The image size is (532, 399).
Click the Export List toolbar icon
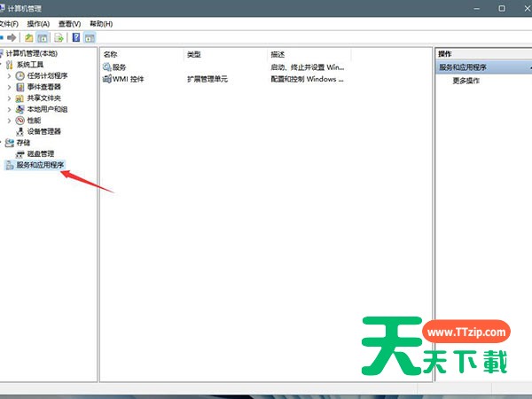click(x=59, y=38)
